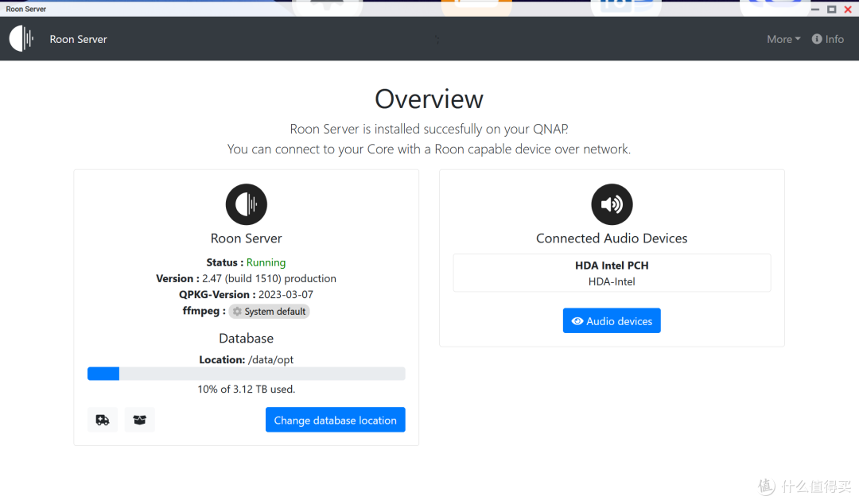Select the HDA Intel PCH device entry
859x504 pixels.
point(612,273)
